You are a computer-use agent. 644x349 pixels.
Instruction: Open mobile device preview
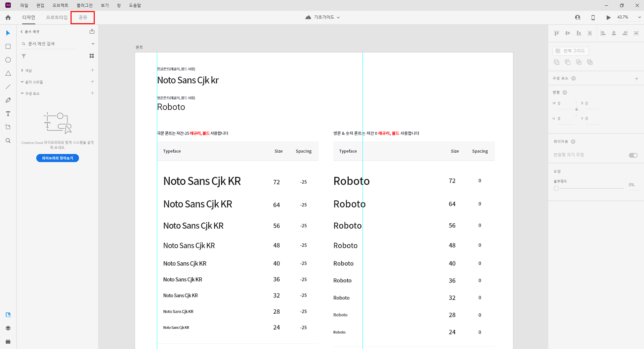593,17
